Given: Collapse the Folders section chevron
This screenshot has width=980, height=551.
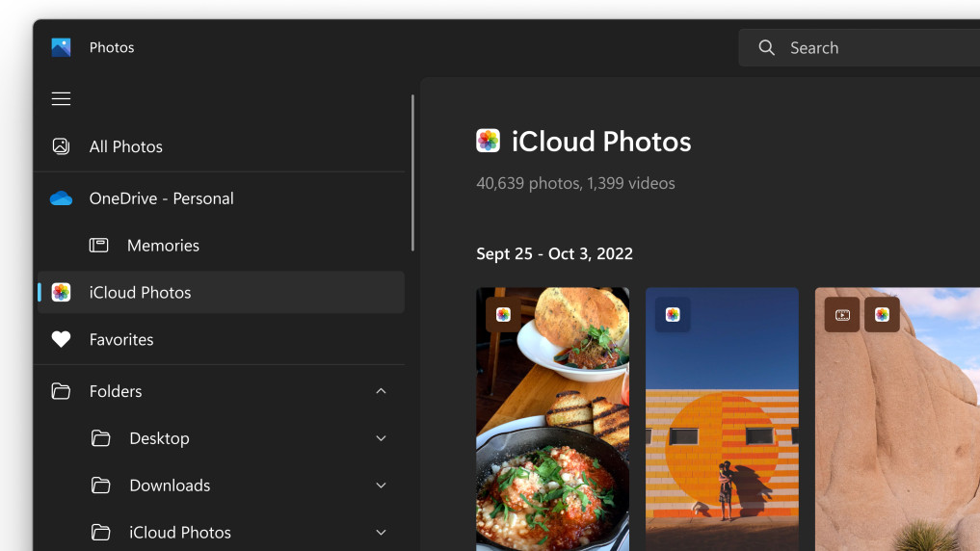Looking at the screenshot, I should click(x=381, y=391).
